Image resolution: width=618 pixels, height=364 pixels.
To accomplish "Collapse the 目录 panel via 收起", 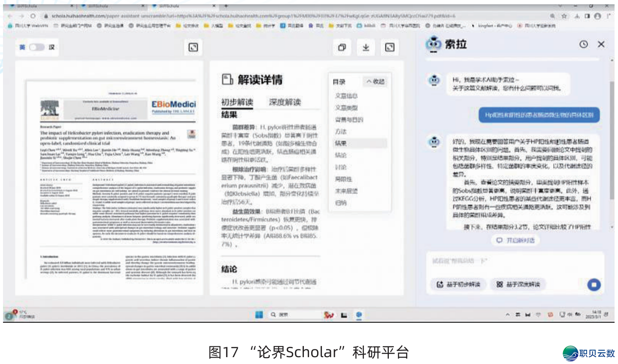I will click(375, 82).
